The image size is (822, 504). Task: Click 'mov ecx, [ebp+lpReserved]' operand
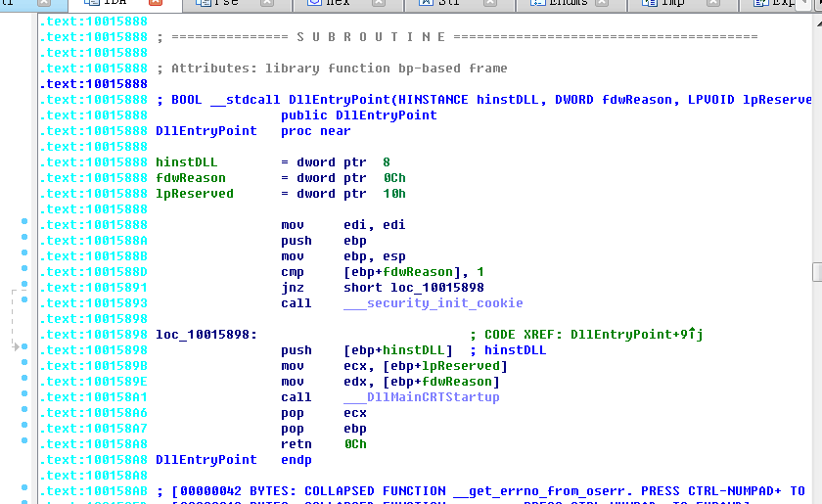tap(425, 366)
